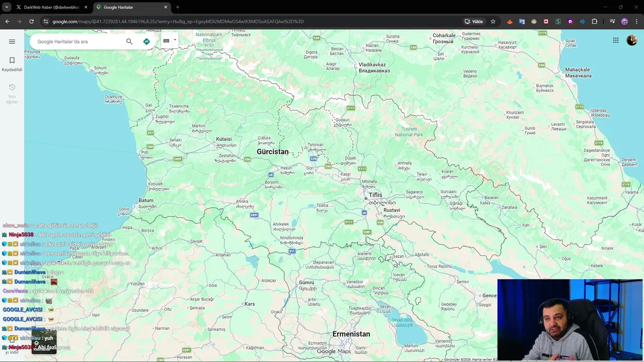Open the Google Maps hamburger menu

(x=12, y=41)
